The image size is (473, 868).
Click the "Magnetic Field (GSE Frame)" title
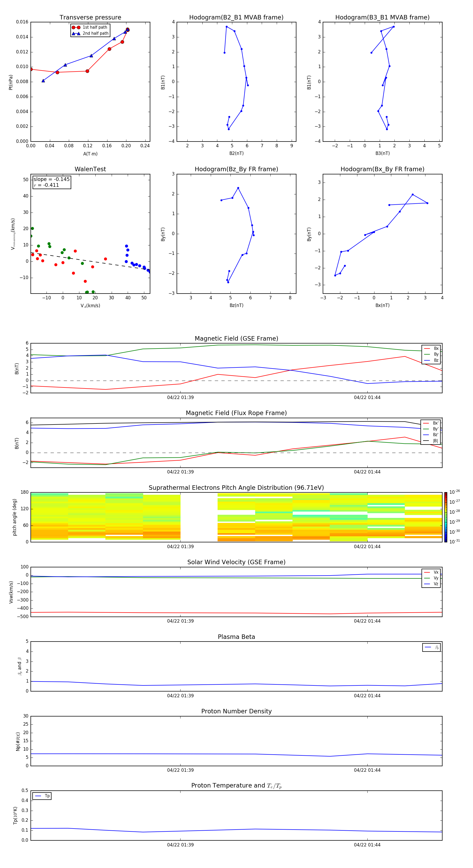[236, 339]
